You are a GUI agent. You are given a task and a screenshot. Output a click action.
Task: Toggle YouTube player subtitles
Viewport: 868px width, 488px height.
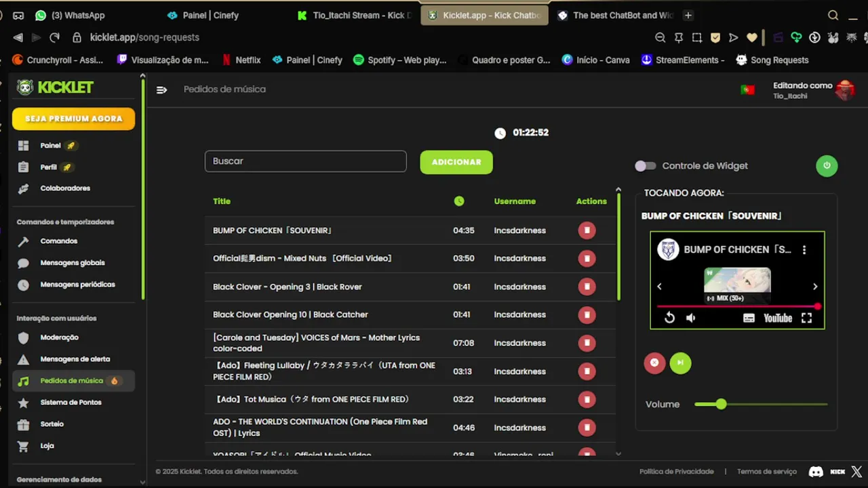click(749, 318)
